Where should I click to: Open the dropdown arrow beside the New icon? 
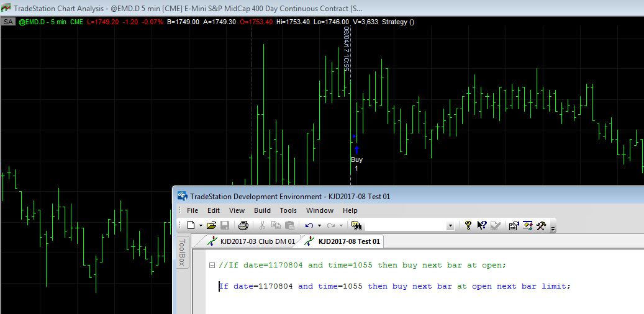point(201,225)
